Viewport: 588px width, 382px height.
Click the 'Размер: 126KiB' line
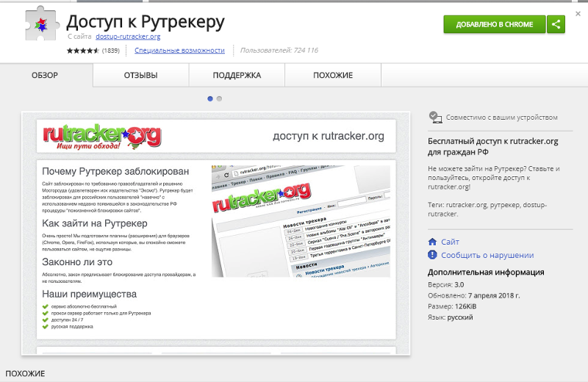click(x=452, y=306)
